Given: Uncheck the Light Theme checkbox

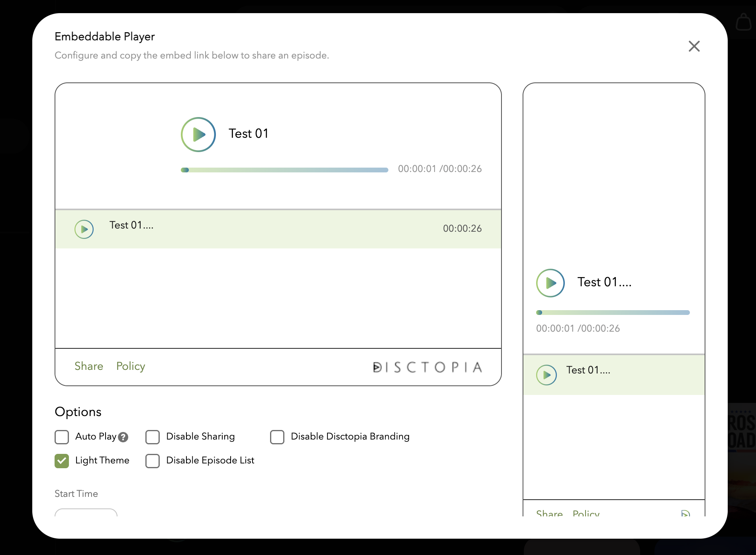Looking at the screenshot, I should coord(62,461).
